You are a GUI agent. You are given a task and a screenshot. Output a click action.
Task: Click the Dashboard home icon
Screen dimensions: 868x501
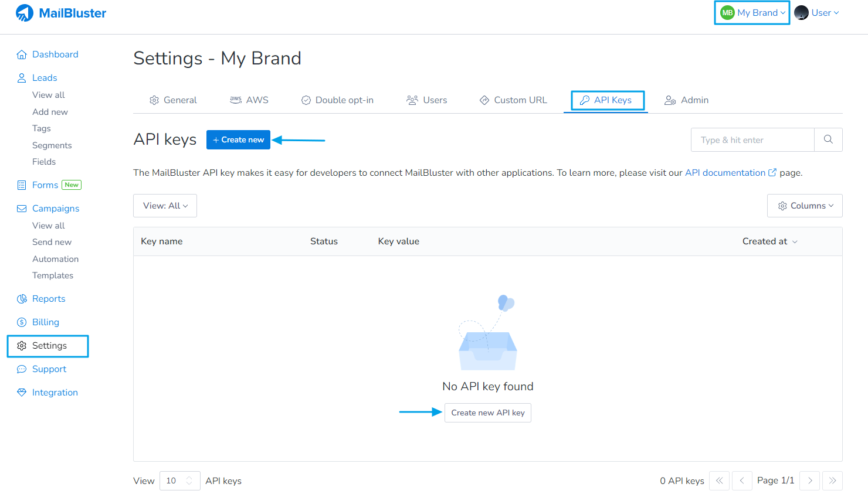(22, 54)
